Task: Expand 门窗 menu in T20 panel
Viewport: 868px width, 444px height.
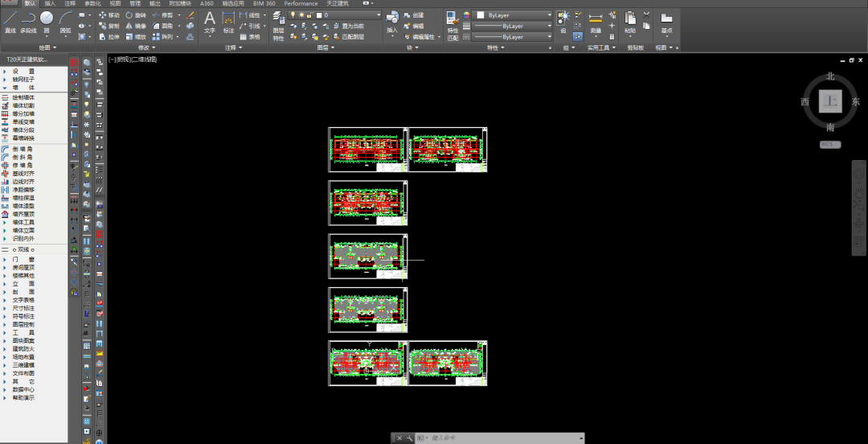Action: click(x=23, y=259)
